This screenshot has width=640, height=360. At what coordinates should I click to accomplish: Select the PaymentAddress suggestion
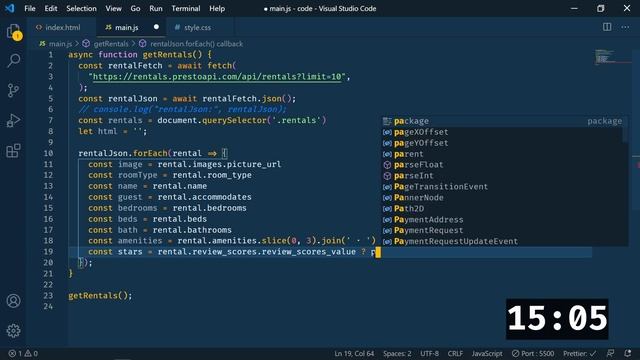(502, 220)
